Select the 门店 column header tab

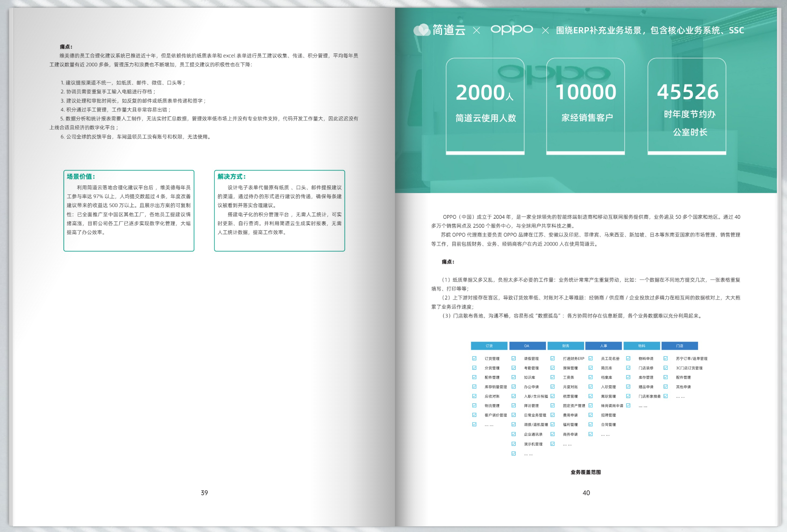[679, 346]
